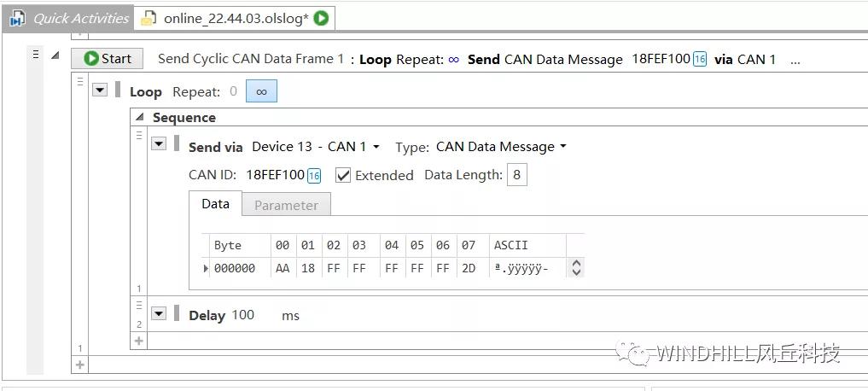Image resolution: width=868 pixels, height=391 pixels.
Task: Click hex base icon next to CAN ID field
Action: (314, 176)
